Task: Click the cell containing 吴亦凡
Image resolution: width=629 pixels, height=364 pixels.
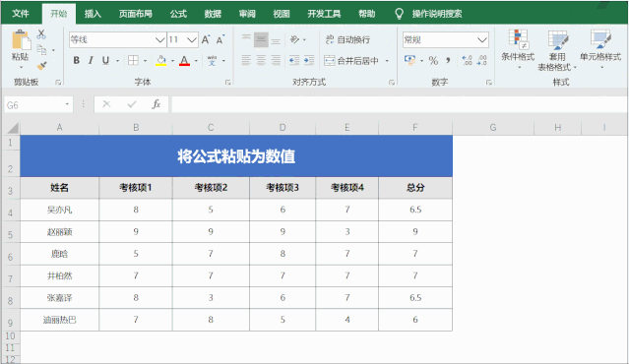Action: [x=59, y=210]
